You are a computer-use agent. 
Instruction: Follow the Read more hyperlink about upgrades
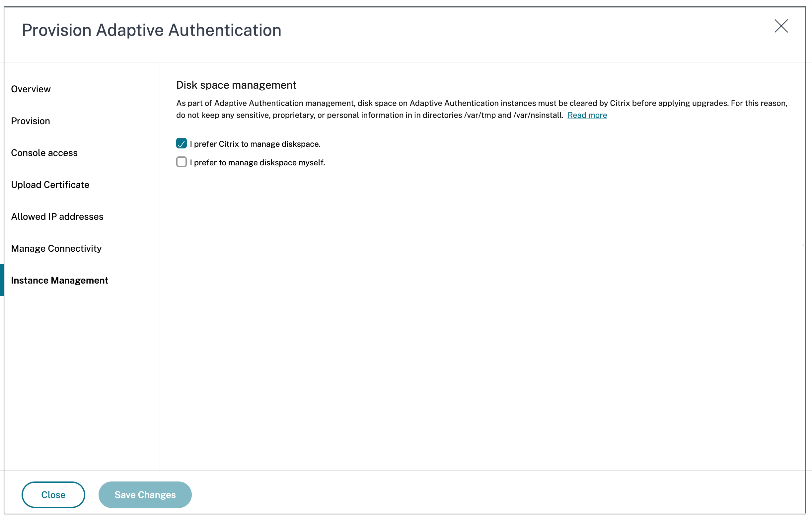tap(587, 115)
